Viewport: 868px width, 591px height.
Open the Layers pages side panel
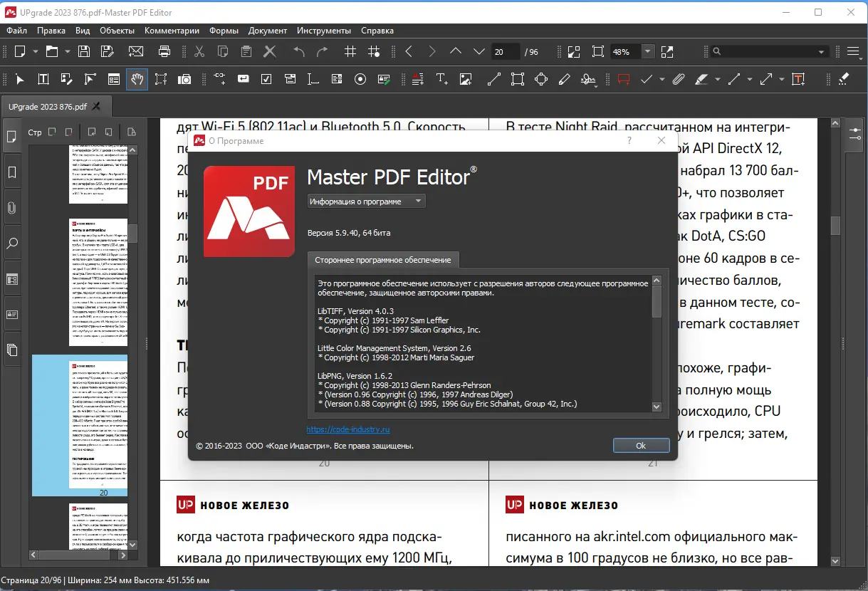pyautogui.click(x=12, y=350)
